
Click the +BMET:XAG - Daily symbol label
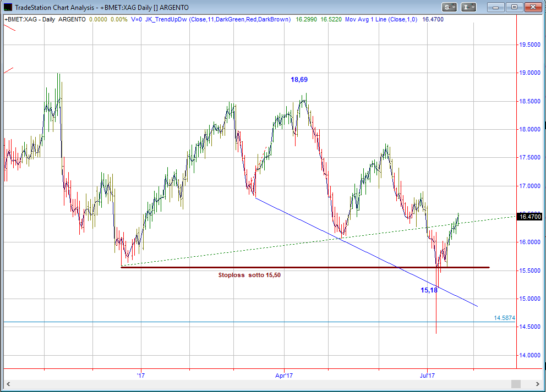(30, 19)
